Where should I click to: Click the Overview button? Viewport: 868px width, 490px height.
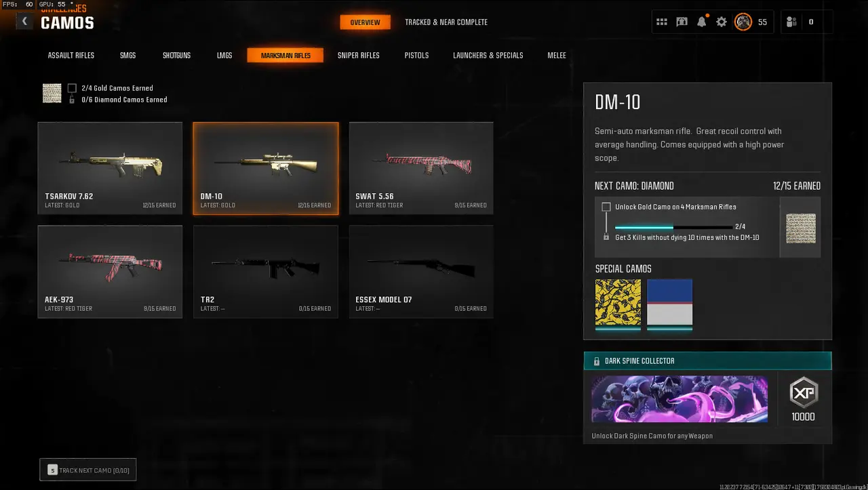(366, 22)
